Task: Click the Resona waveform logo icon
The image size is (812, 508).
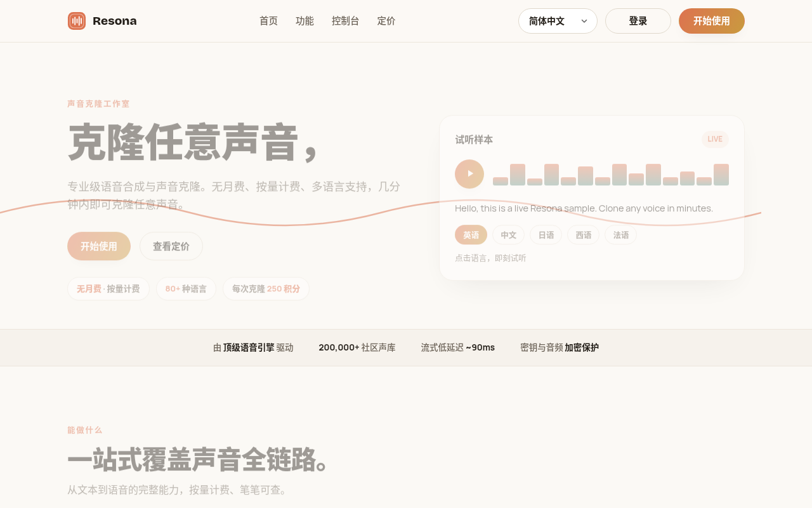Action: click(77, 21)
